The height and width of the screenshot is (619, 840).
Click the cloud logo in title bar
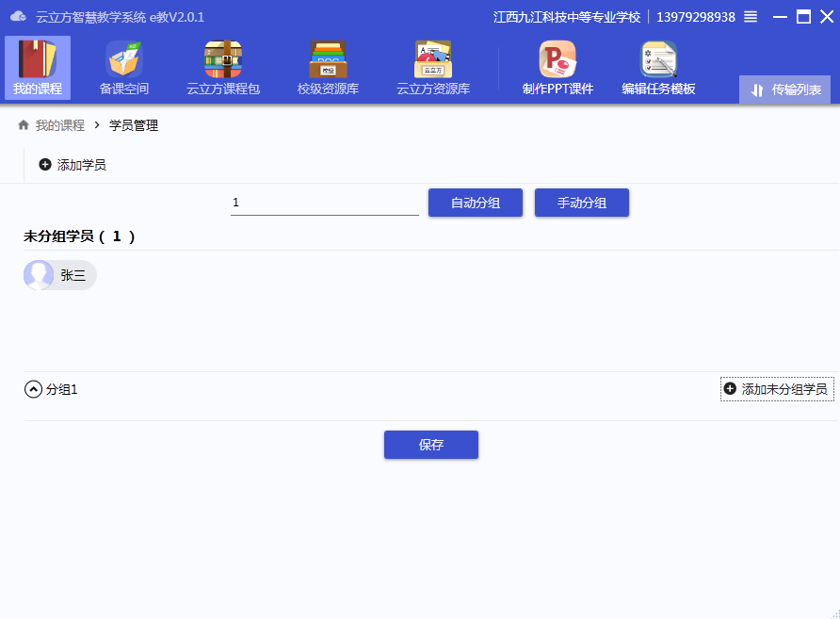18,16
